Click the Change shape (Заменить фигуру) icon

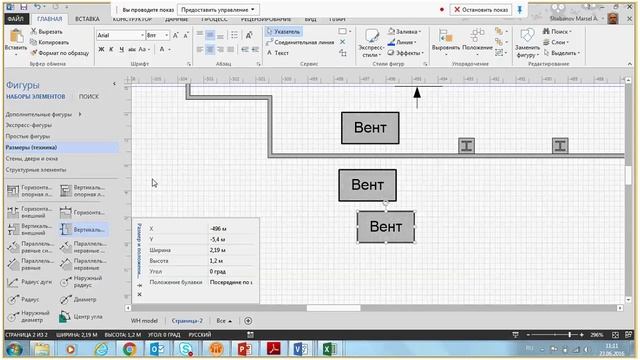pos(527,36)
